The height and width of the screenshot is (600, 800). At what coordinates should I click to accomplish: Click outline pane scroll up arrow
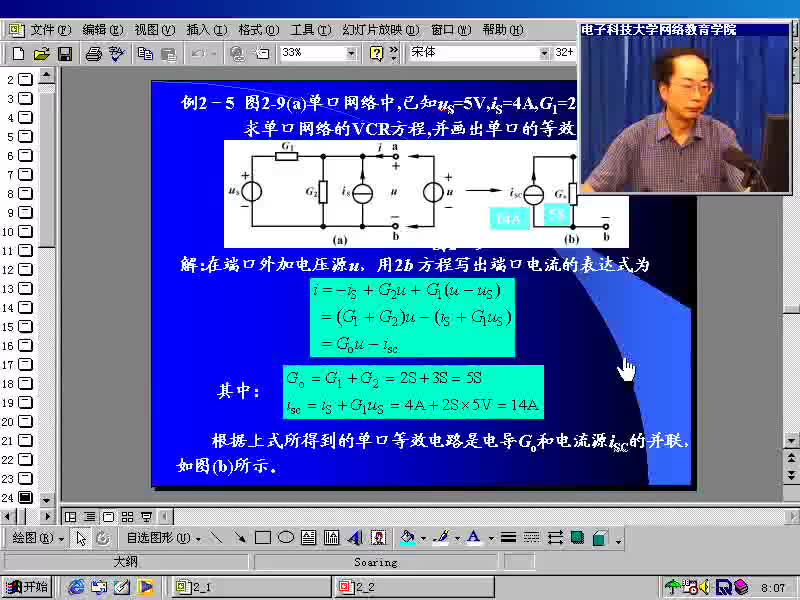point(46,76)
